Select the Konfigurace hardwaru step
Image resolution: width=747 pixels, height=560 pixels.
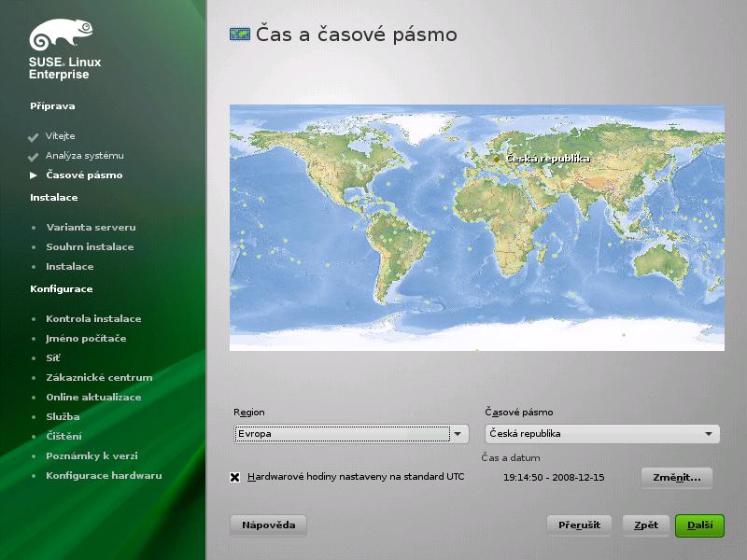[x=104, y=476]
